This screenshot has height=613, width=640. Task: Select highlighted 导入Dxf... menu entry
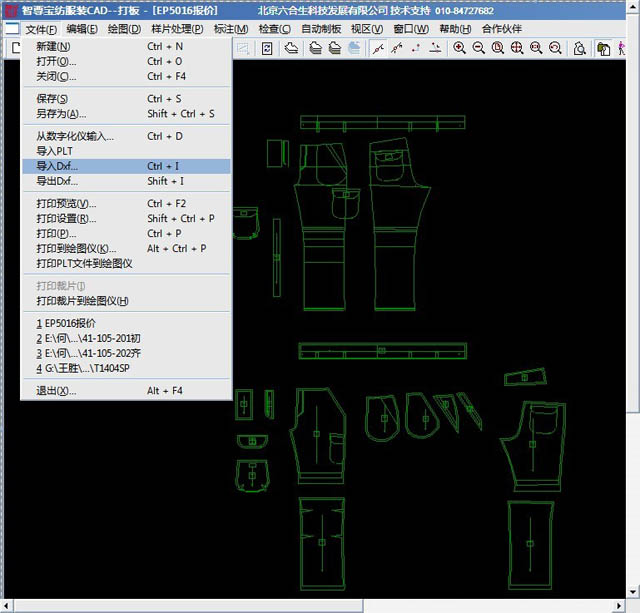point(127,166)
